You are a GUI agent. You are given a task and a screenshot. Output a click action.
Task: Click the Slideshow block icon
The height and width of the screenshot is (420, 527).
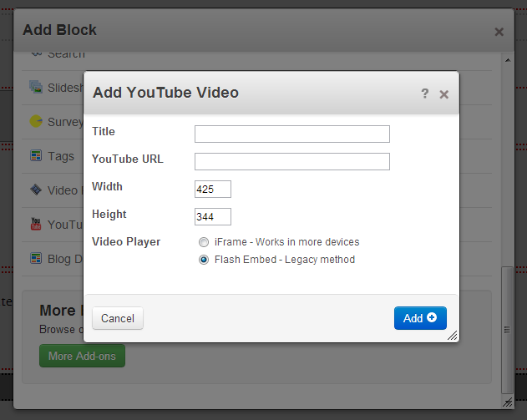[36, 86]
